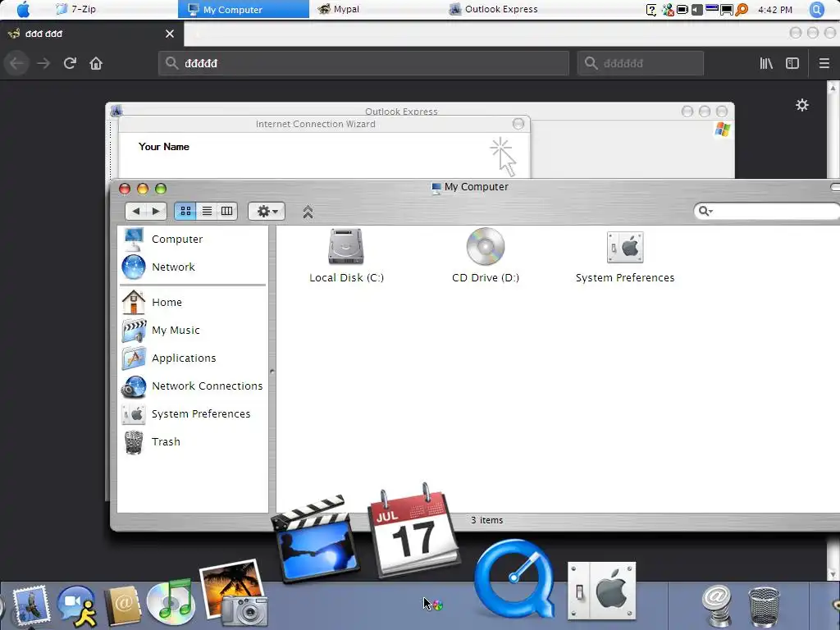This screenshot has height=630, width=840.
Task: Open the Apple menu icon
Action: coord(23,9)
